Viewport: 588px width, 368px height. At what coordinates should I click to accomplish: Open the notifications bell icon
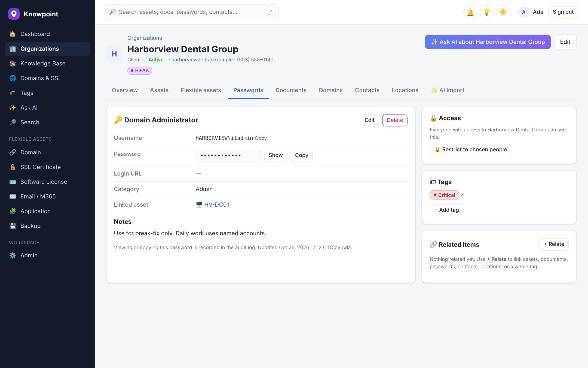[x=470, y=12]
